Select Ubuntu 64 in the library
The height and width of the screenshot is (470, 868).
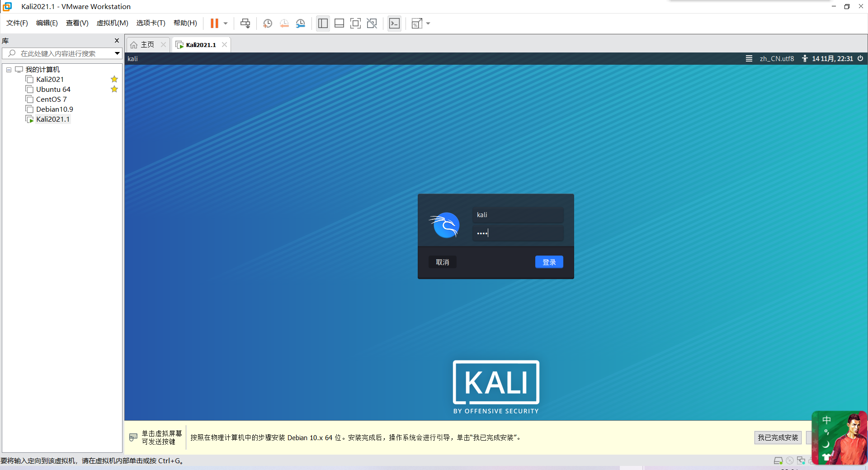click(x=53, y=89)
